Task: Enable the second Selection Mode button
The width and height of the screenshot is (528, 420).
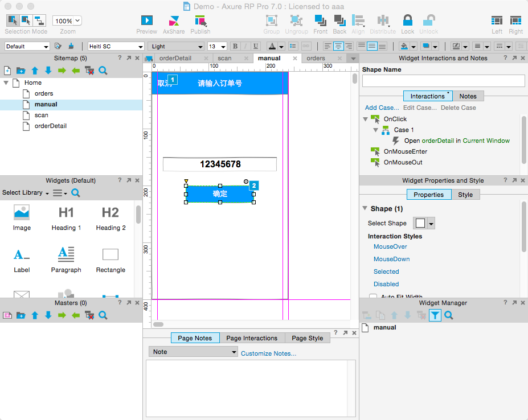Action: (x=26, y=20)
